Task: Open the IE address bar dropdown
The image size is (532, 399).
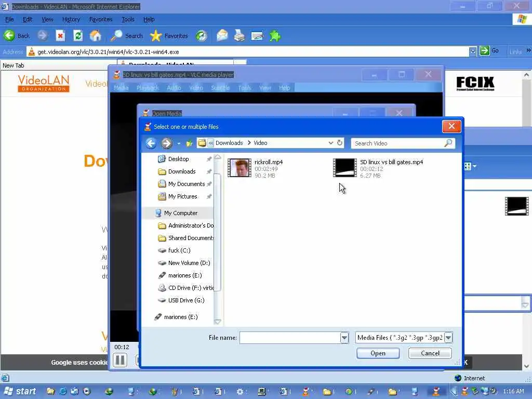Action: [x=473, y=51]
